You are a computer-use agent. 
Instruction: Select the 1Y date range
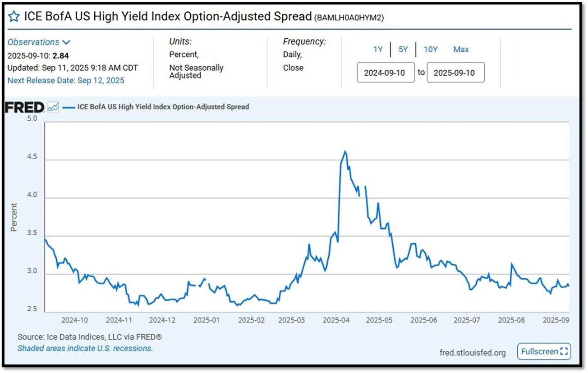click(378, 50)
